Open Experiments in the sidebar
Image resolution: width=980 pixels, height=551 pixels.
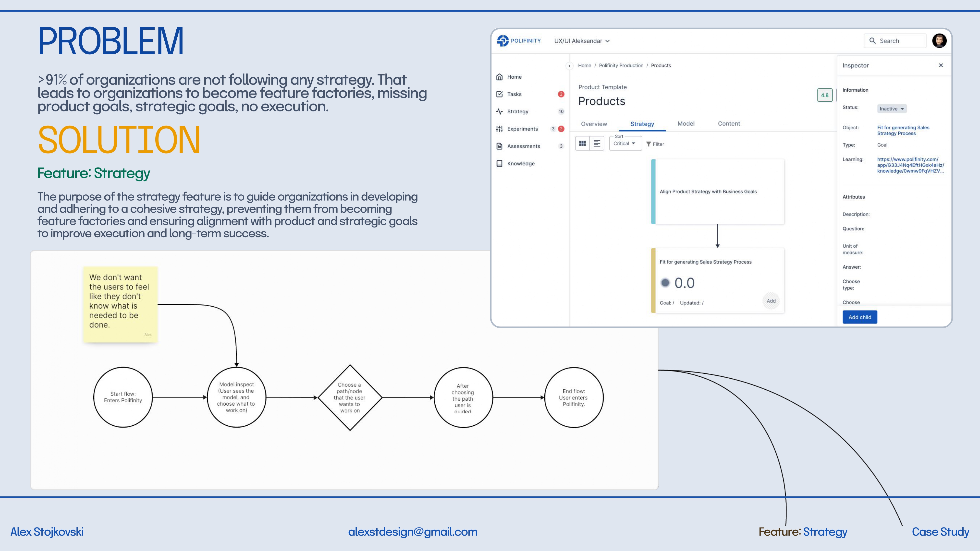coord(522,129)
